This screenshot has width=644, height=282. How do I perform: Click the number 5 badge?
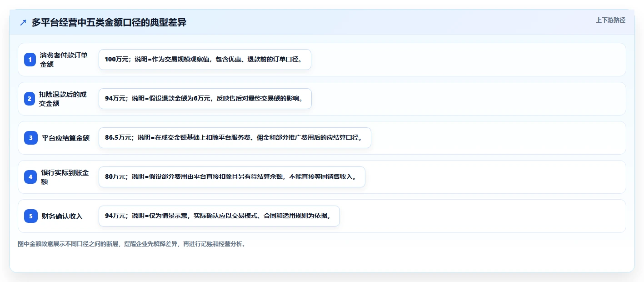pos(30,216)
